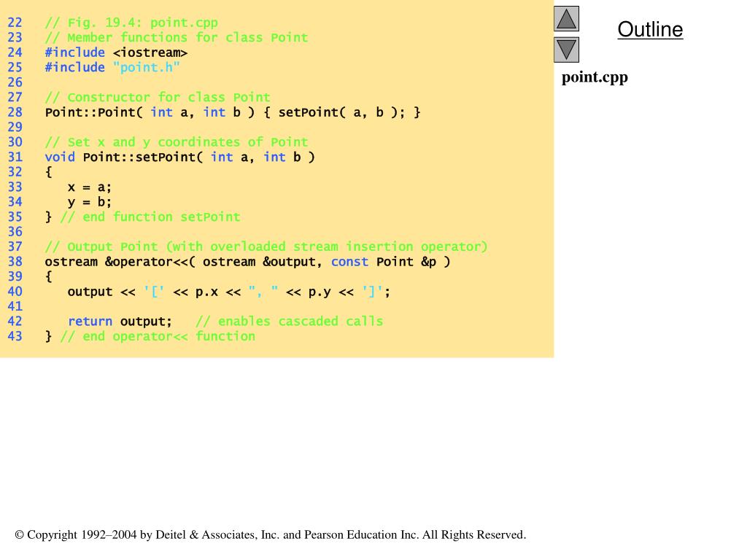The image size is (747, 560).
Task: Click the copyright notice at the bottom
Action: click(271, 534)
